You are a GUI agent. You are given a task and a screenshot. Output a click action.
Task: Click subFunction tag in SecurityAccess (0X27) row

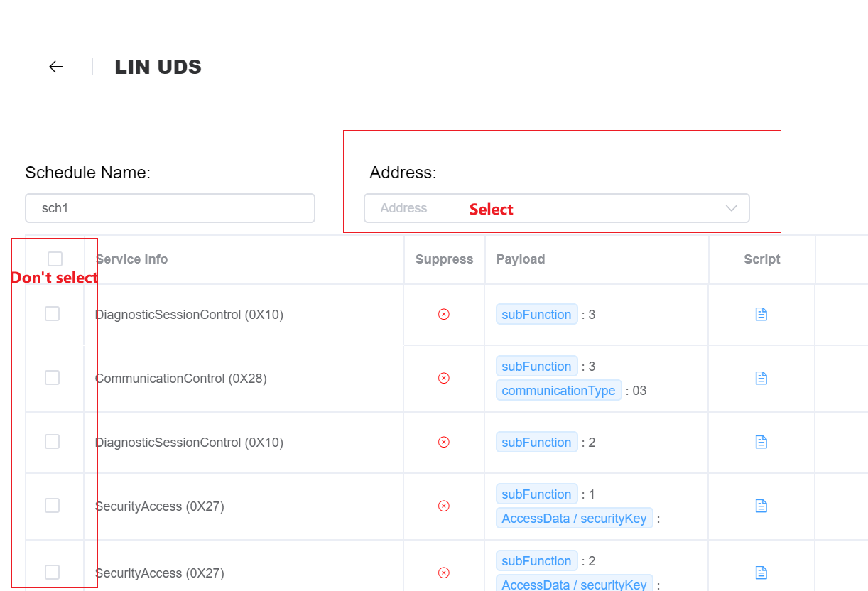[536, 494]
